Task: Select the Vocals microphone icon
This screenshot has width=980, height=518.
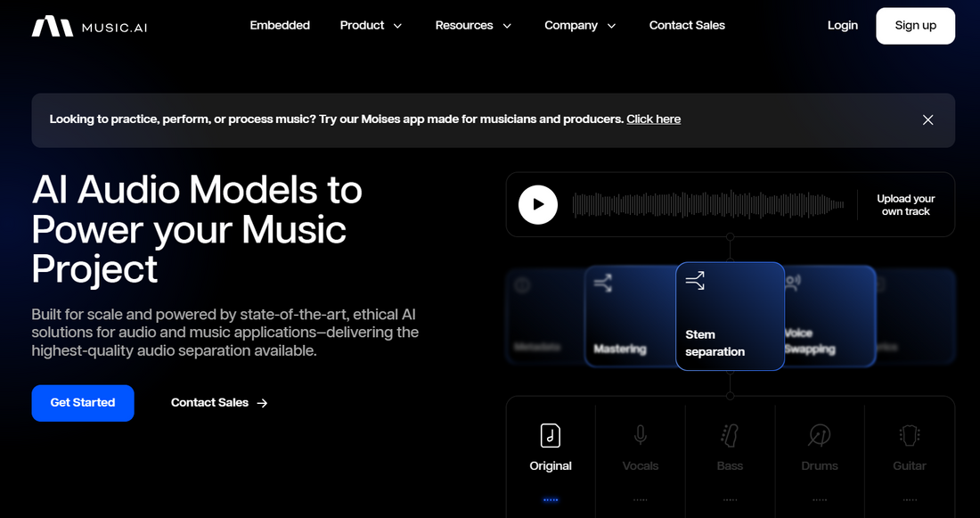Action: (640, 435)
